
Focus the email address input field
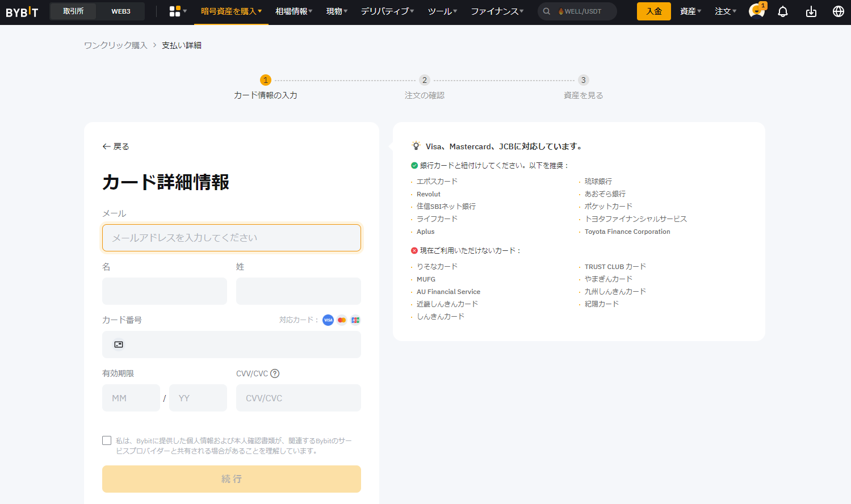tap(232, 238)
